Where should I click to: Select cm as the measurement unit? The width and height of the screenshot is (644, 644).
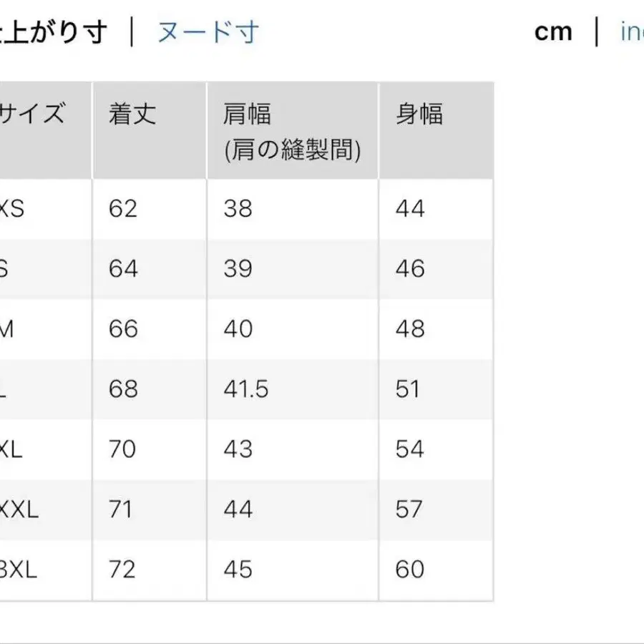[x=554, y=31]
